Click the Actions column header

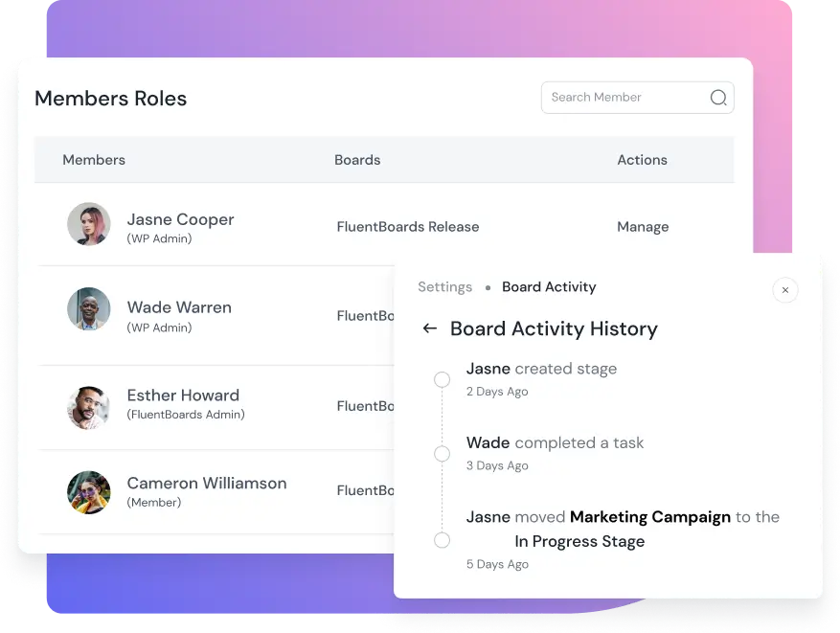point(642,160)
